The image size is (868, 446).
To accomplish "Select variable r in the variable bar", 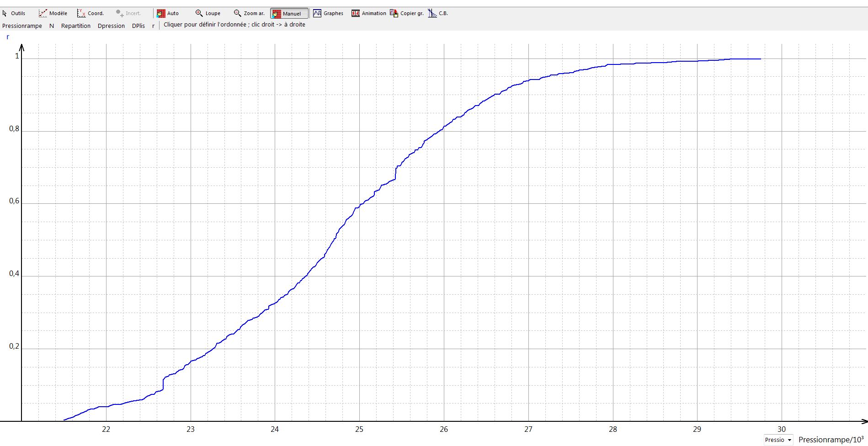I will [153, 26].
